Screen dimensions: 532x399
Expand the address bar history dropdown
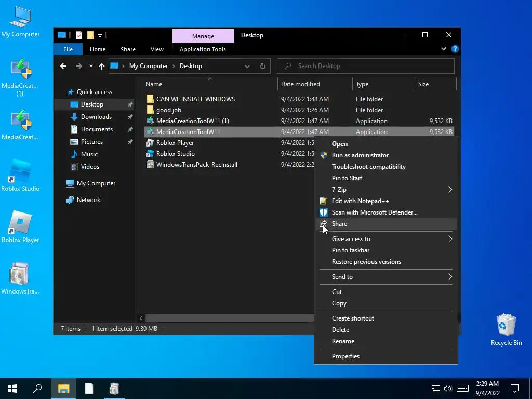pos(247,66)
